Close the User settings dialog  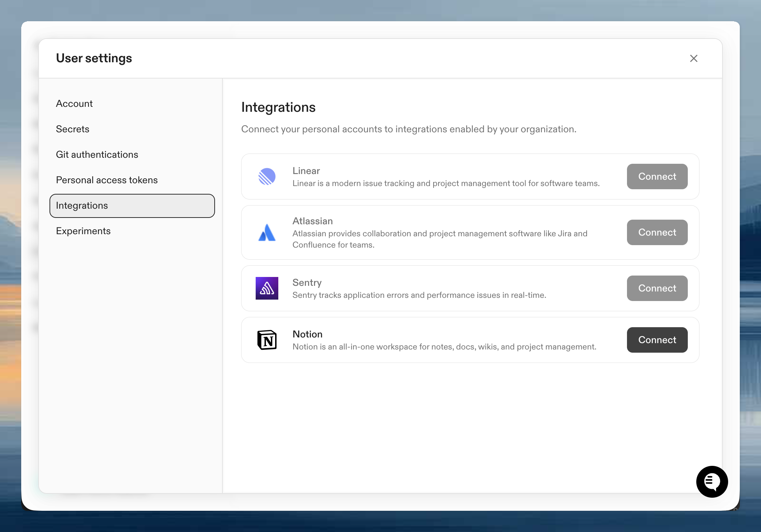tap(693, 58)
